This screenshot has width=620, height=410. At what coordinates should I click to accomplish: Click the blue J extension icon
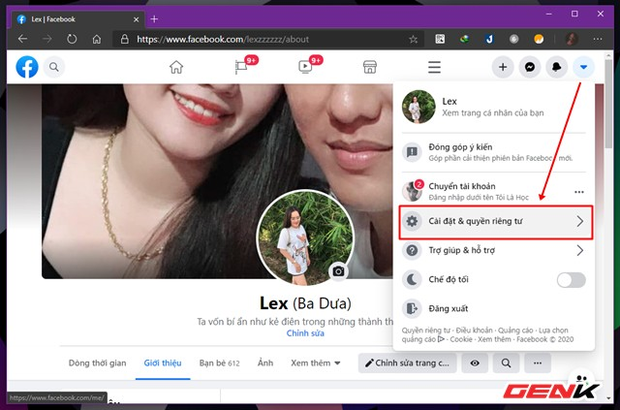click(x=489, y=39)
